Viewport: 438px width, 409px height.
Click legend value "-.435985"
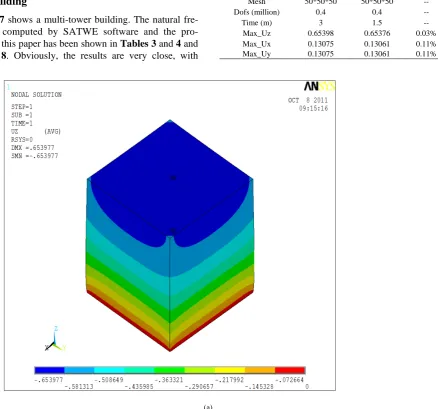139,386
